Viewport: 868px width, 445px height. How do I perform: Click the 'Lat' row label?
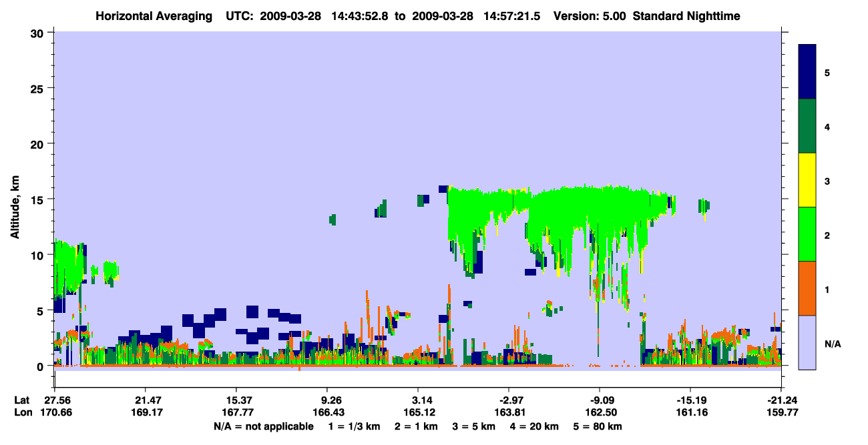21,400
